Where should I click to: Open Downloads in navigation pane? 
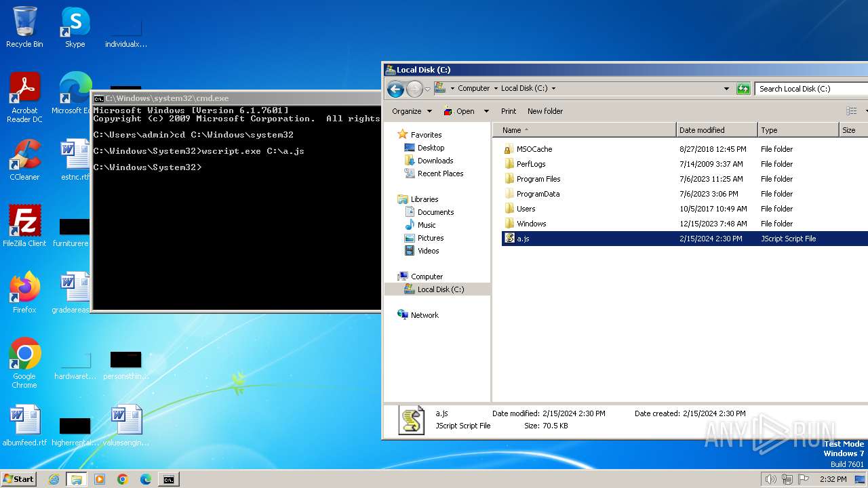(x=435, y=161)
